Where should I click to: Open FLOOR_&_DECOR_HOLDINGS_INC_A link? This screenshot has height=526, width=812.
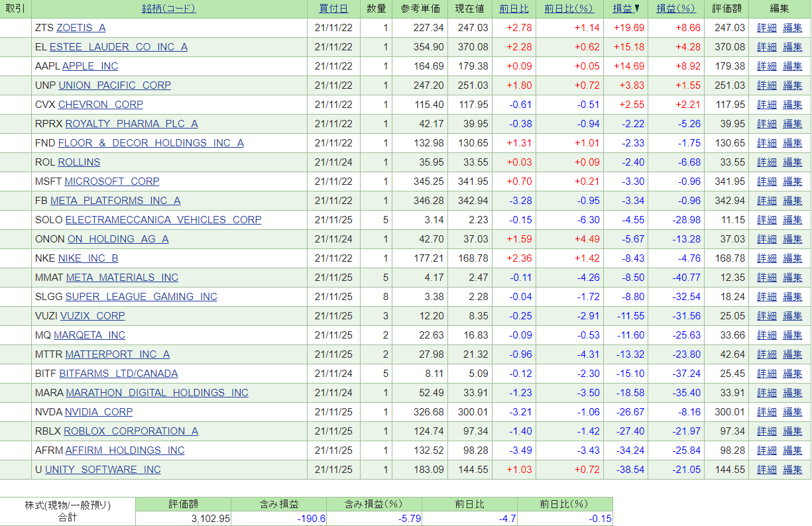(151, 143)
